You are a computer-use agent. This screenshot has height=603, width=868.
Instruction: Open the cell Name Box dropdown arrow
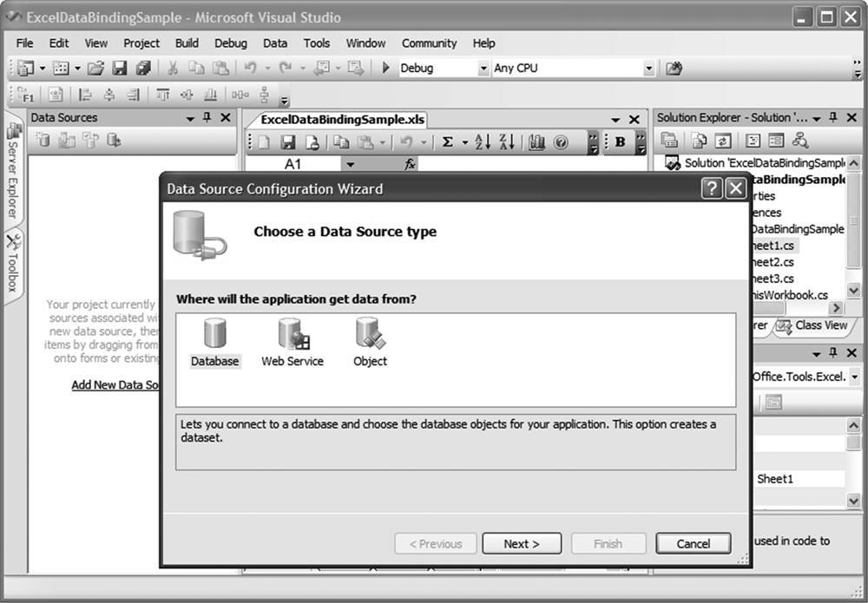click(x=350, y=164)
